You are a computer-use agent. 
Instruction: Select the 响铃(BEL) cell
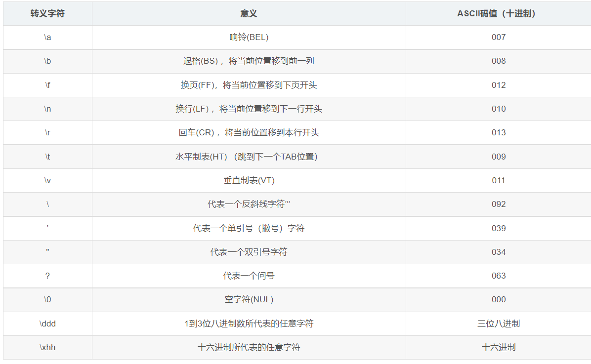click(249, 38)
